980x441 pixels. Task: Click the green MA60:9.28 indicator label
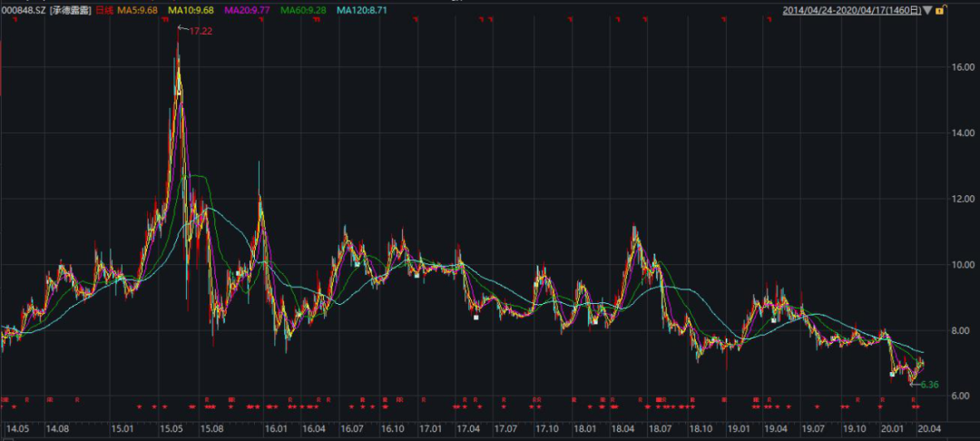coord(303,10)
